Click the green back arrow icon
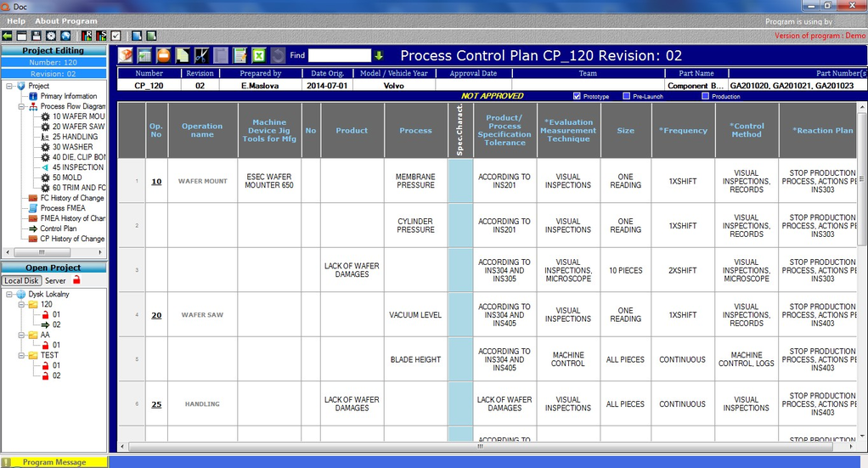The width and height of the screenshot is (868, 468). point(7,36)
